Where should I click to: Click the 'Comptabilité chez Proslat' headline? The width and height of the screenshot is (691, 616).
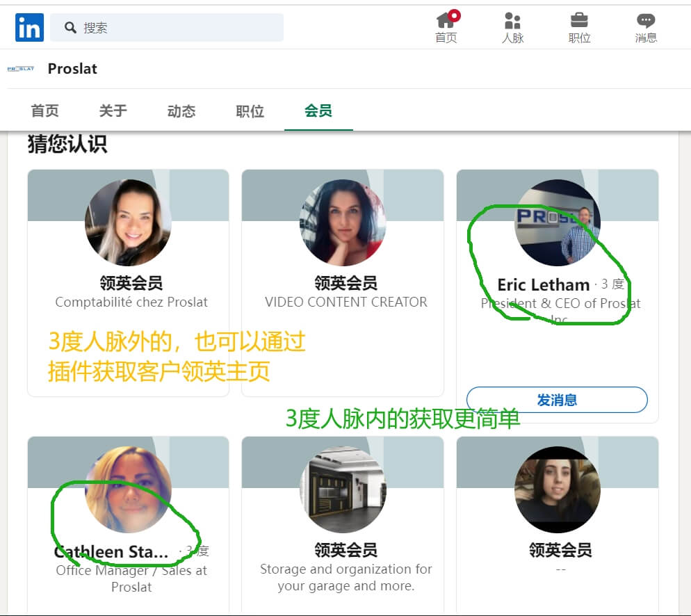click(x=131, y=302)
